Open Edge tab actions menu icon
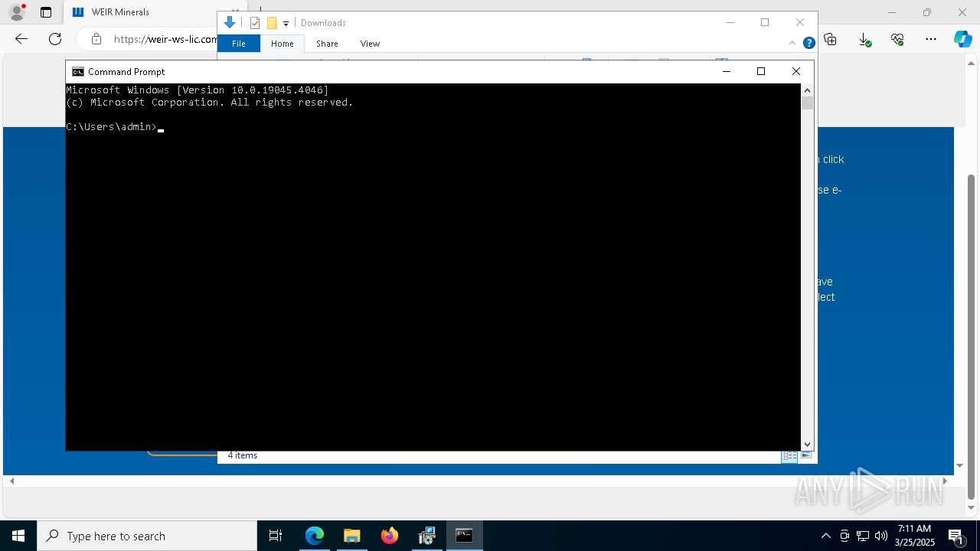Image resolution: width=980 pixels, height=551 pixels. tap(46, 12)
